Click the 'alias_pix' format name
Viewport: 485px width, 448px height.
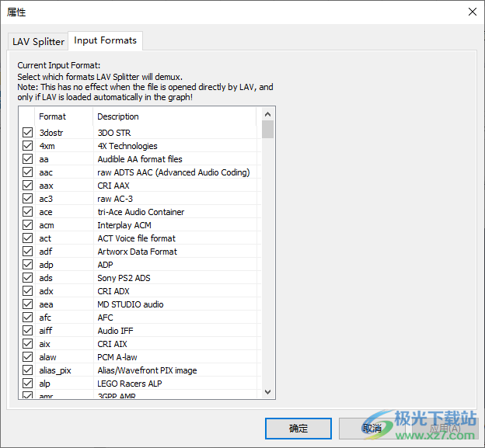click(55, 370)
